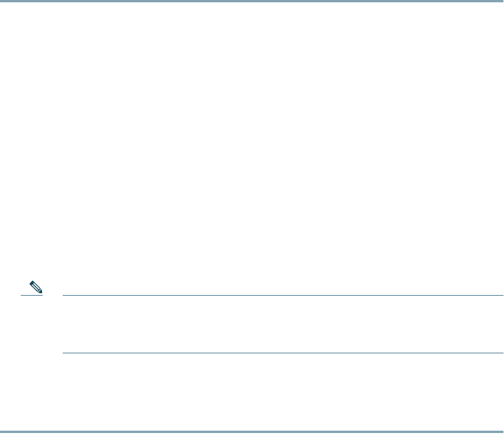
Task: Click the upper horizontal rule of the note
Action: [283, 295]
